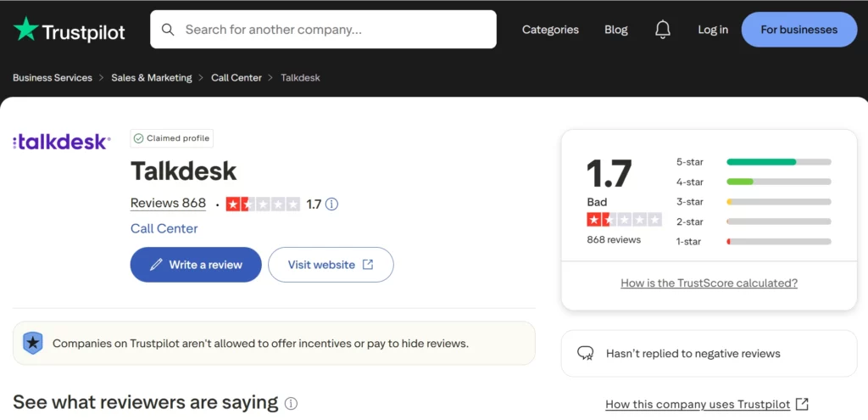Click the incentives policy notice text
This screenshot has height=420, width=868.
(x=261, y=344)
